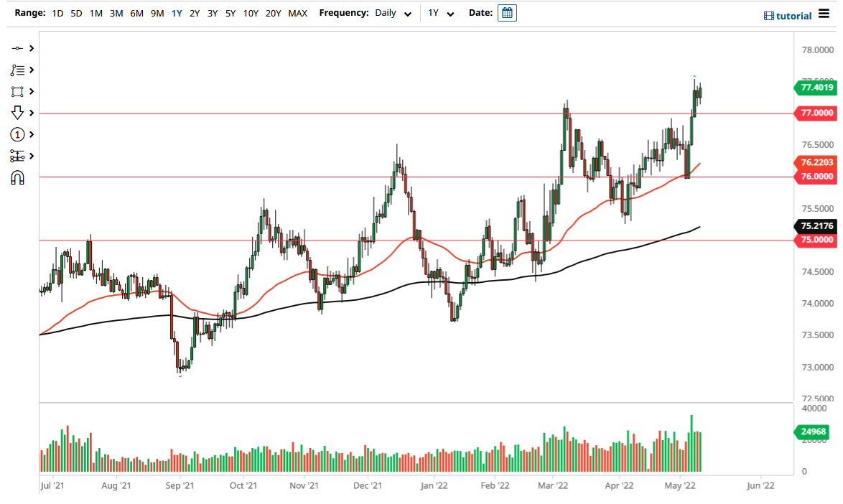The height and width of the screenshot is (504, 843).
Task: Select the active 1Y range
Action: (x=177, y=13)
